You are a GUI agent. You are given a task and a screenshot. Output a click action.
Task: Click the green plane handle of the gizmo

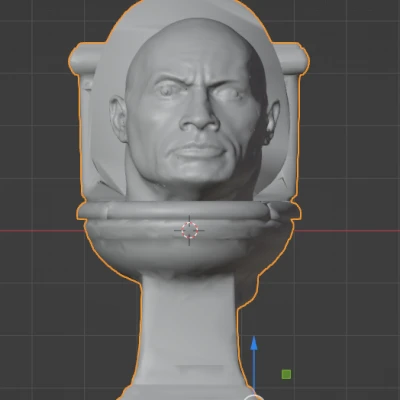(x=286, y=374)
